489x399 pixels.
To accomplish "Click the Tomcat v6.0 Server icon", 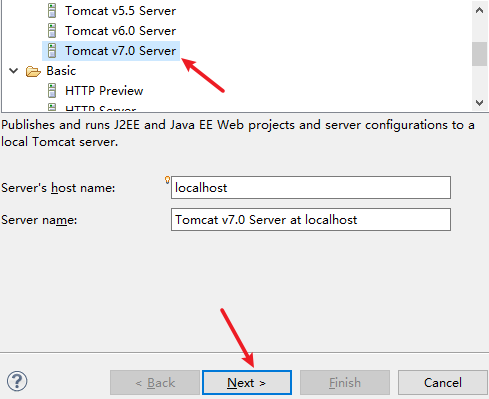I will pos(52,31).
